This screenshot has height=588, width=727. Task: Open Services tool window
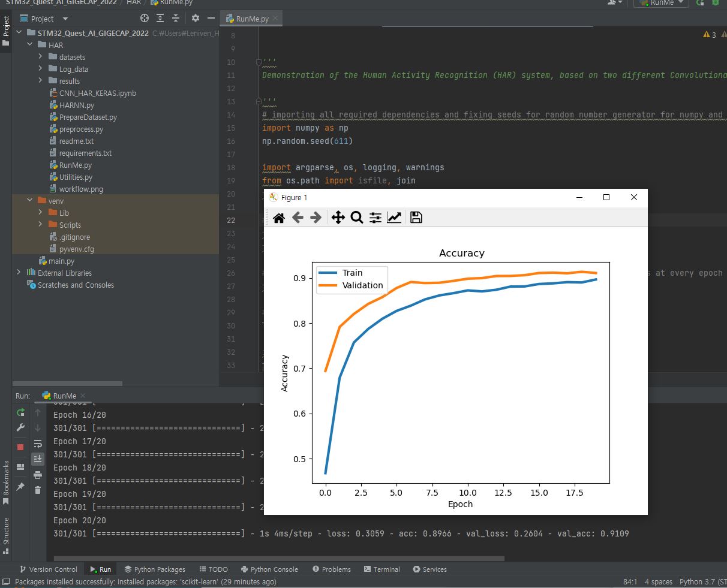429,569
